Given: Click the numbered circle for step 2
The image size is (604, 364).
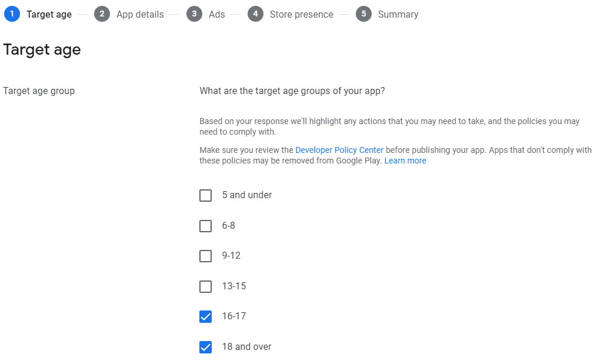Looking at the screenshot, I should click(102, 14).
